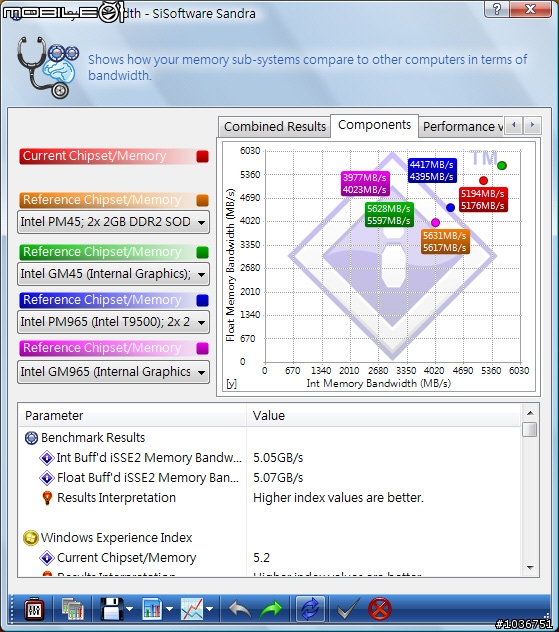559x632 pixels.
Task: Click the orange 5631MB/s chart label
Action: pyautogui.click(x=445, y=241)
